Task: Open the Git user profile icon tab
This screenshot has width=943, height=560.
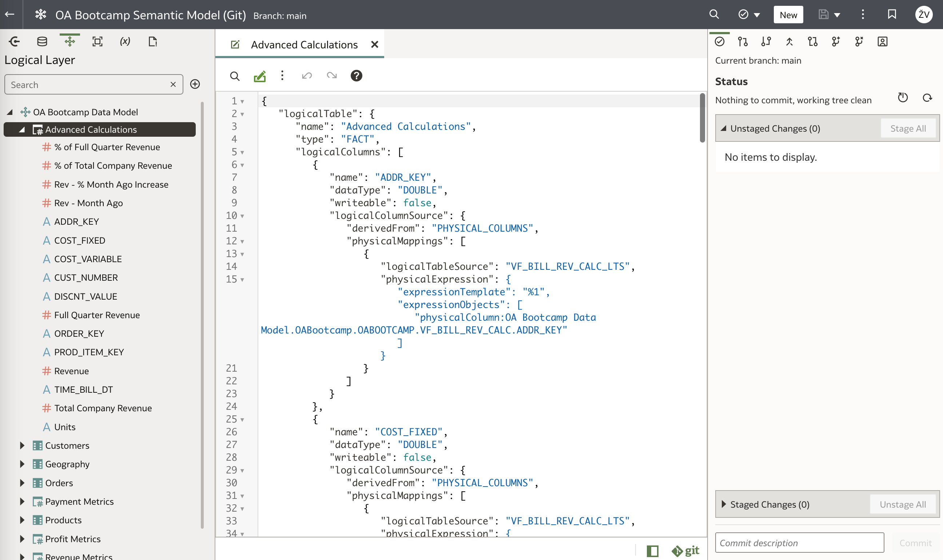Action: [x=882, y=41]
